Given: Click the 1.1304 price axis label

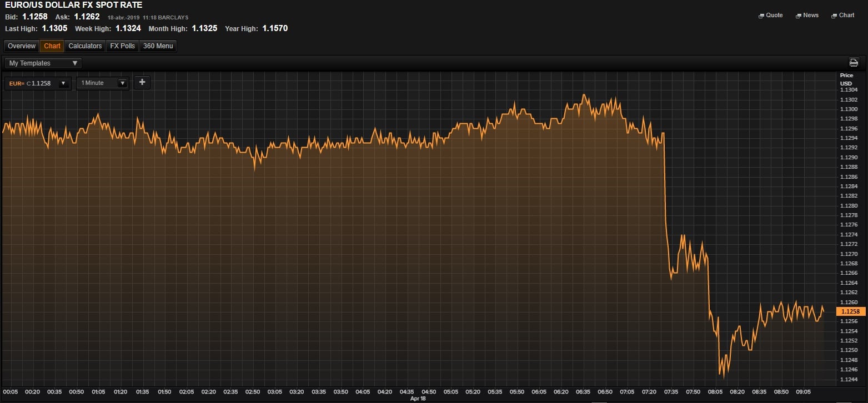Looking at the screenshot, I should click(849, 90).
